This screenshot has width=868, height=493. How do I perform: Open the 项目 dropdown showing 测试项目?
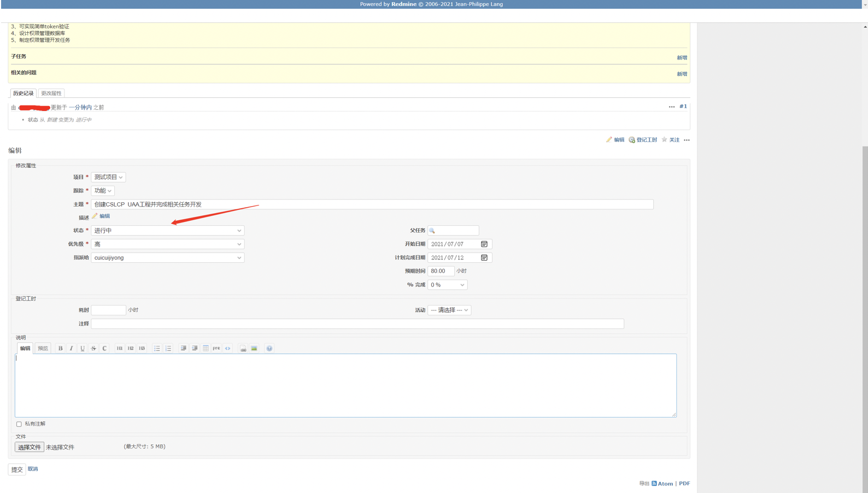[108, 177]
